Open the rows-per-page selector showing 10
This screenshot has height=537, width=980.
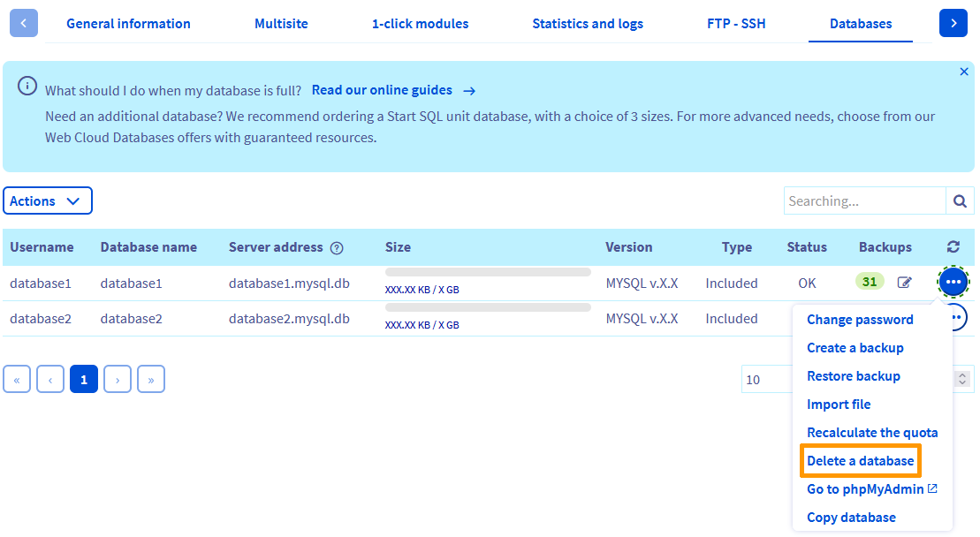pyautogui.click(x=762, y=379)
